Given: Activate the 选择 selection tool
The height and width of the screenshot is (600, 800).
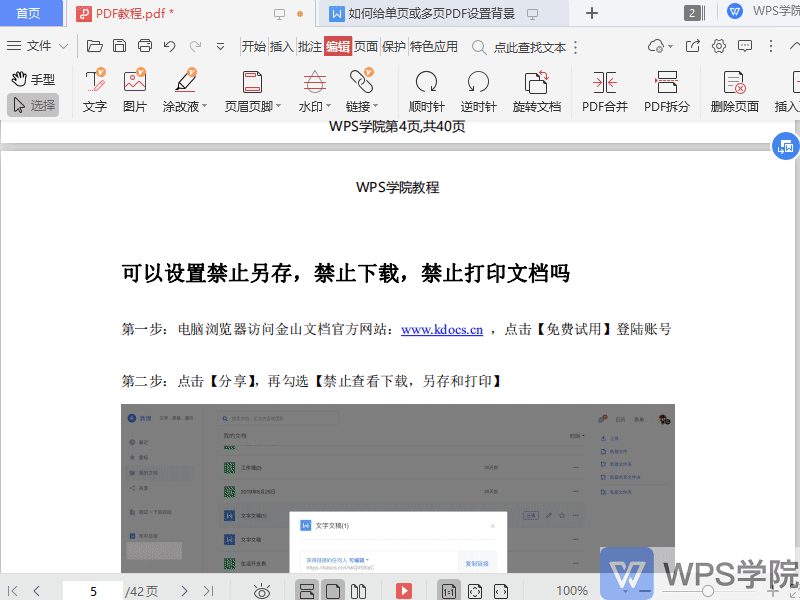Looking at the screenshot, I should (33, 105).
